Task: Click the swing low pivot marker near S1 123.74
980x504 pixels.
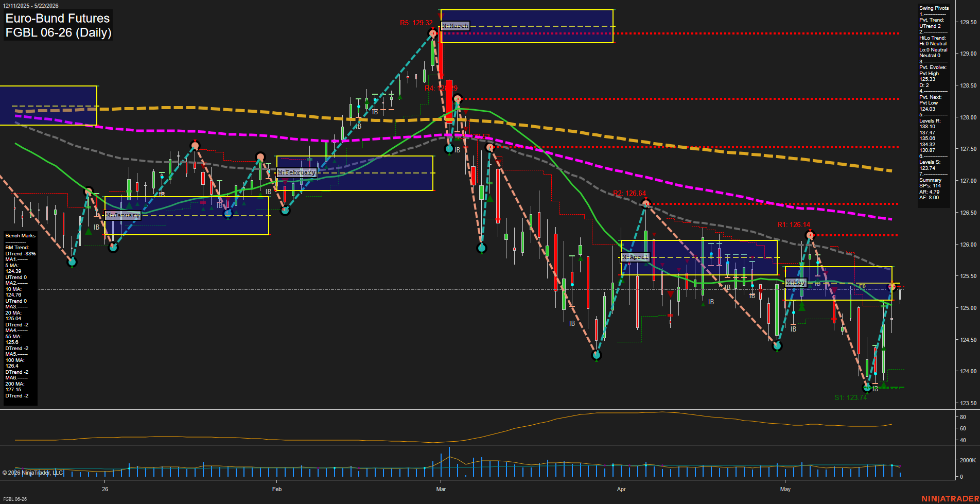Action: pyautogui.click(x=867, y=387)
